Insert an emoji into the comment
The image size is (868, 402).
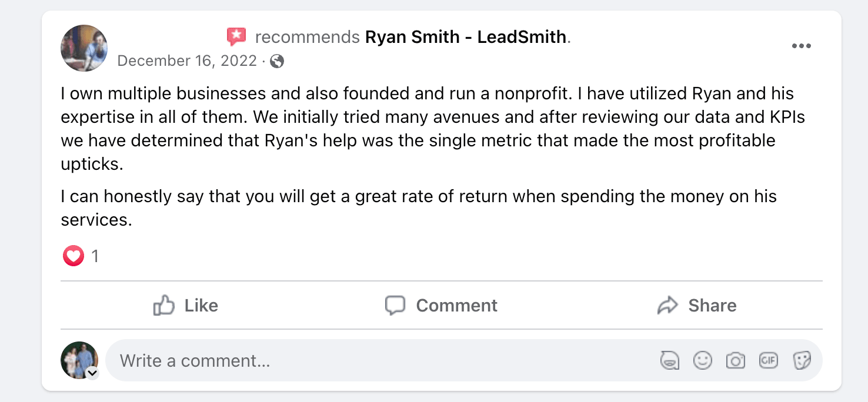[x=702, y=360]
